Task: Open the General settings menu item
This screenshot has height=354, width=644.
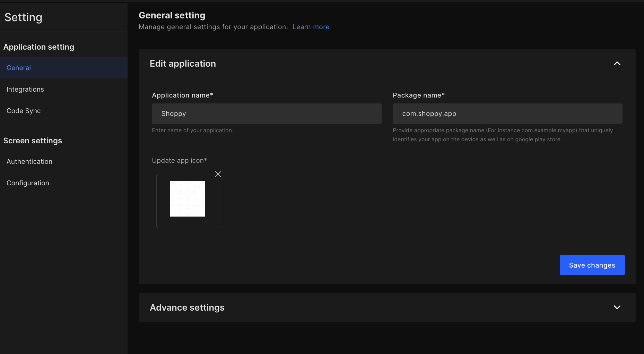Action: tap(64, 68)
